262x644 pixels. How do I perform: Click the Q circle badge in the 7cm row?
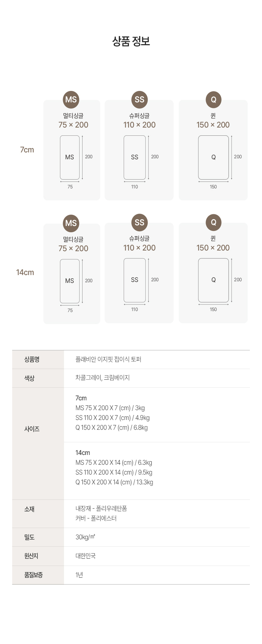click(214, 99)
